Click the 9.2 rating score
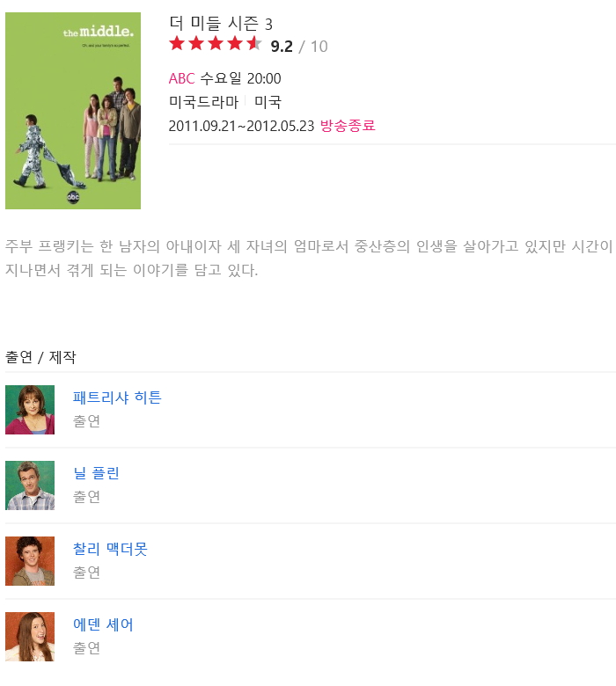This screenshot has height=686, width=616. [282, 47]
